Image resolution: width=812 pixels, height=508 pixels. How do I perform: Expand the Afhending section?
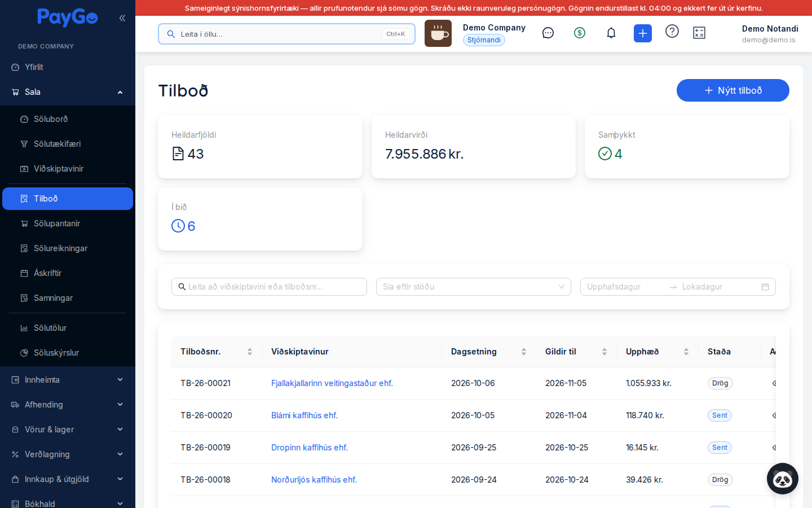point(68,405)
